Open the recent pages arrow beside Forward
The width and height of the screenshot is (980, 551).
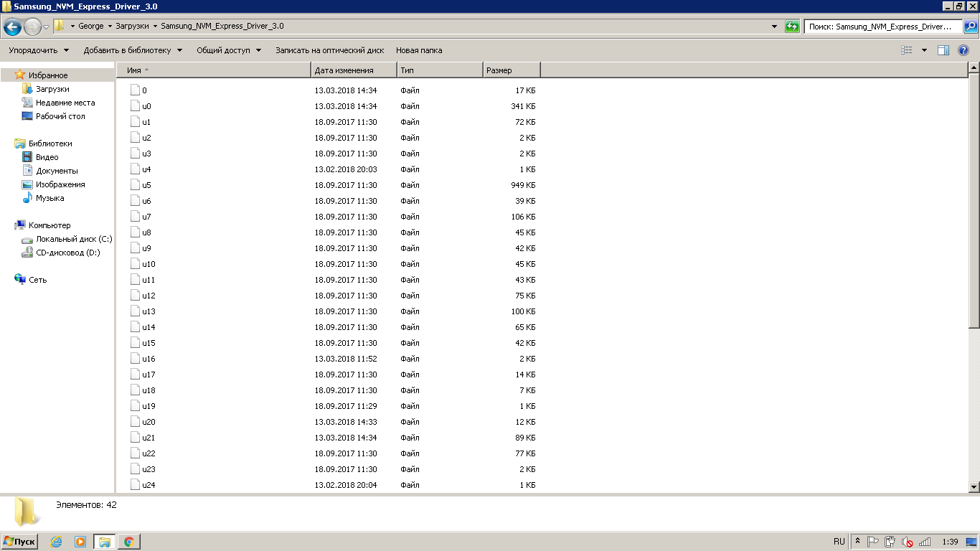(x=47, y=27)
